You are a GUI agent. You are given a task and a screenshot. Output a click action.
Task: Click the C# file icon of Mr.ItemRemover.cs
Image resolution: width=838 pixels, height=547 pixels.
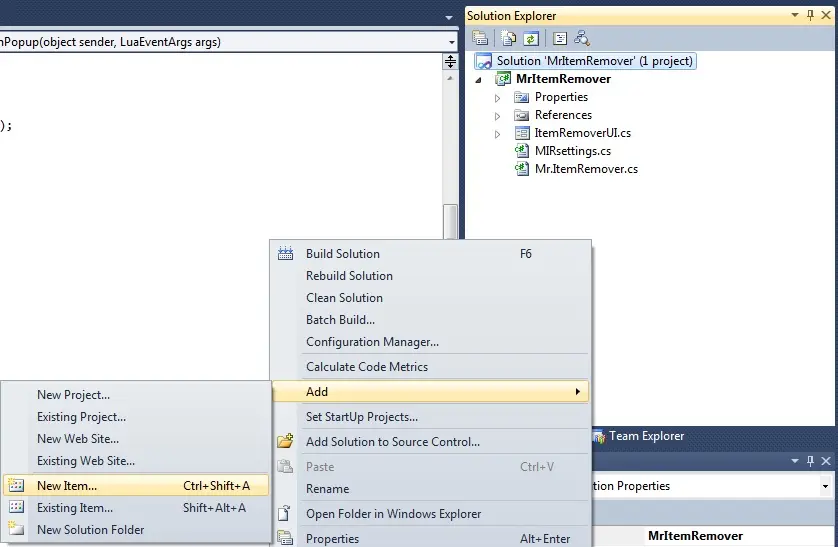click(522, 169)
